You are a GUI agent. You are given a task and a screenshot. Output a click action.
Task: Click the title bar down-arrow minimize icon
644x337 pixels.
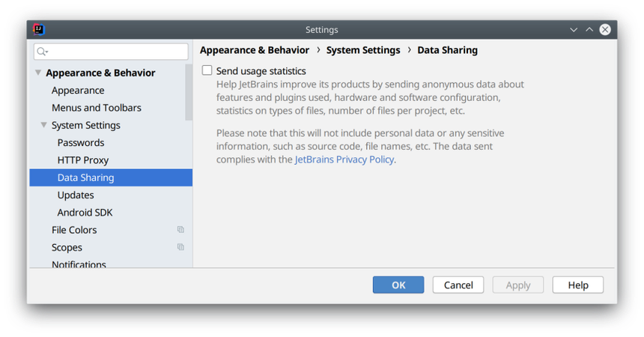pos(574,30)
